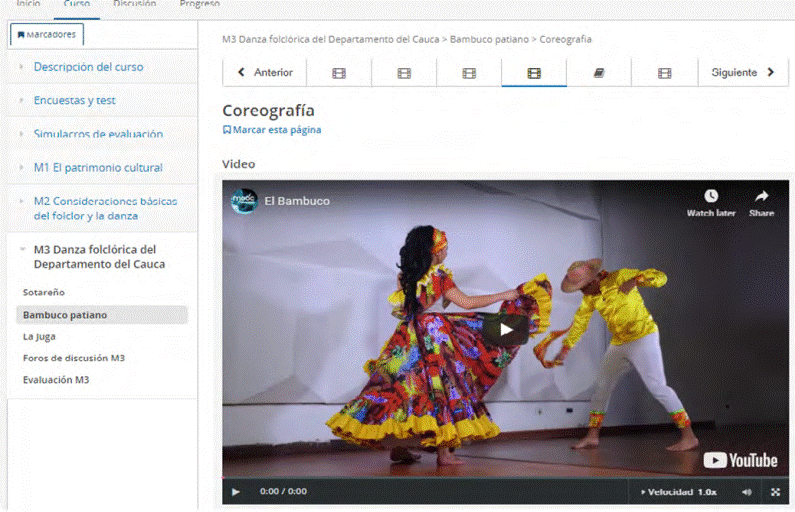
Task: Click the YouTube Watch later clock icon
Action: [711, 197]
